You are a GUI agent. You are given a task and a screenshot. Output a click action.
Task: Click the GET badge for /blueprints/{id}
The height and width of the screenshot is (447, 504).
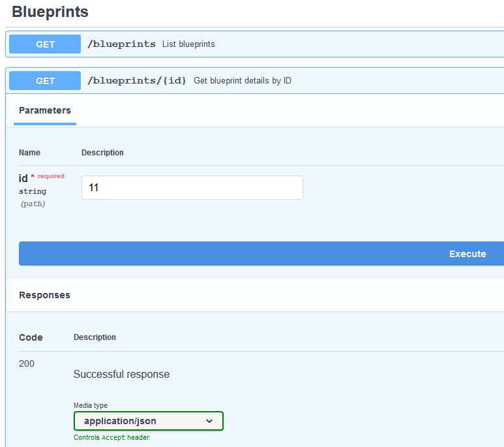click(x=45, y=81)
